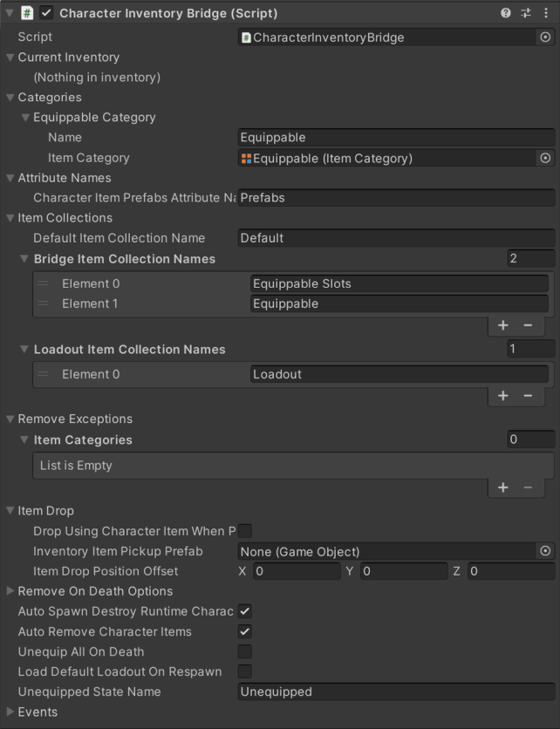Add entry to Remove Exceptions Item Categories

point(502,487)
